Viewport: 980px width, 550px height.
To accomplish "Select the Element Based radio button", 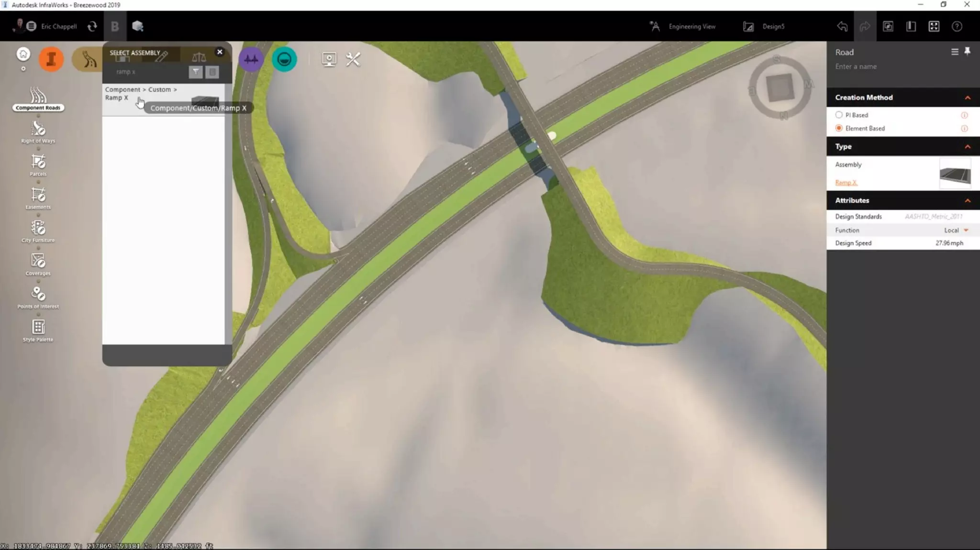I will [839, 128].
